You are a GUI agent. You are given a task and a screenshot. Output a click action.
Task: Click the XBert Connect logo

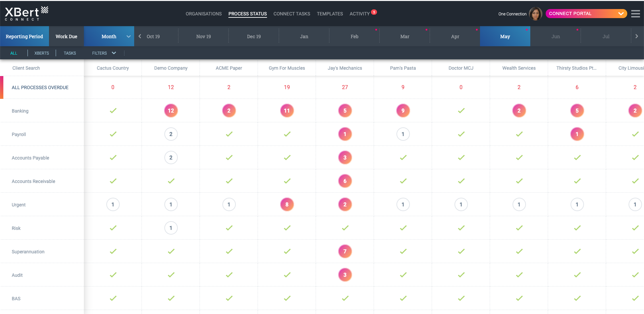[25, 13]
